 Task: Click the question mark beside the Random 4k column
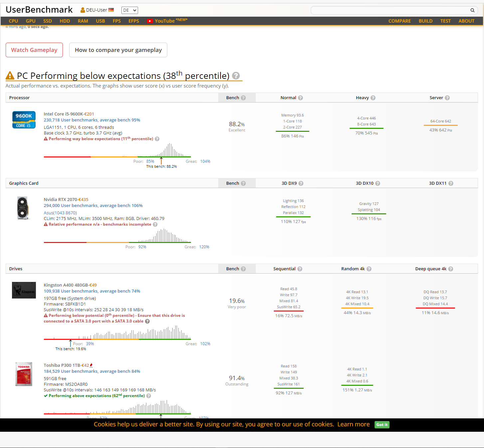(x=369, y=269)
